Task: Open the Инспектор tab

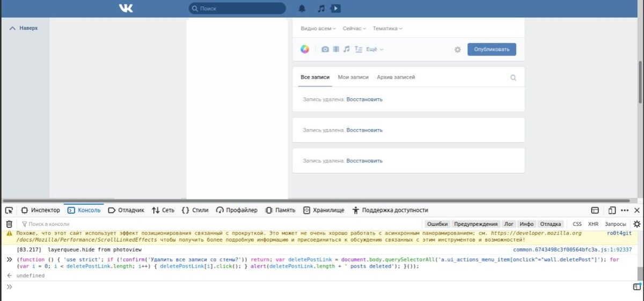Action: point(40,210)
